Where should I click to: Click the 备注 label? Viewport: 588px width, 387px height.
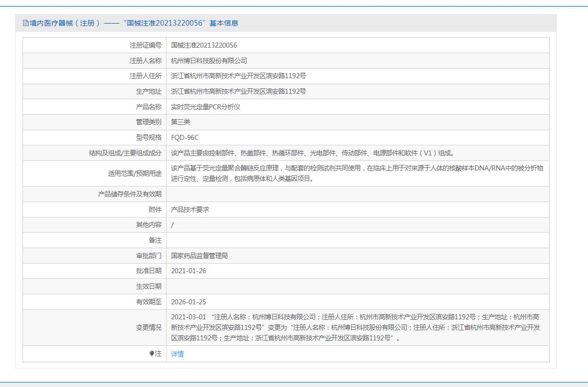click(x=155, y=241)
